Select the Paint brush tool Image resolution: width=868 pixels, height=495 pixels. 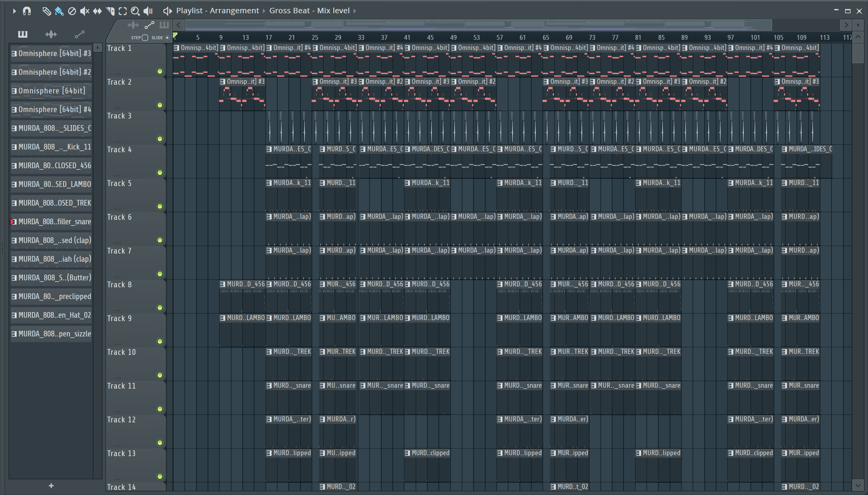tap(59, 11)
